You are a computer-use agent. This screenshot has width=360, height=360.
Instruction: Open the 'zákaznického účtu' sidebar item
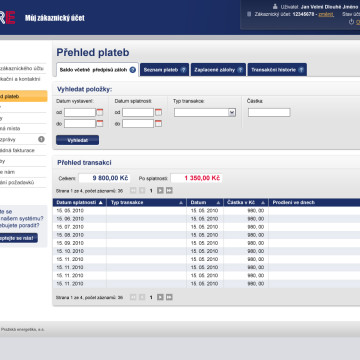coord(23,68)
